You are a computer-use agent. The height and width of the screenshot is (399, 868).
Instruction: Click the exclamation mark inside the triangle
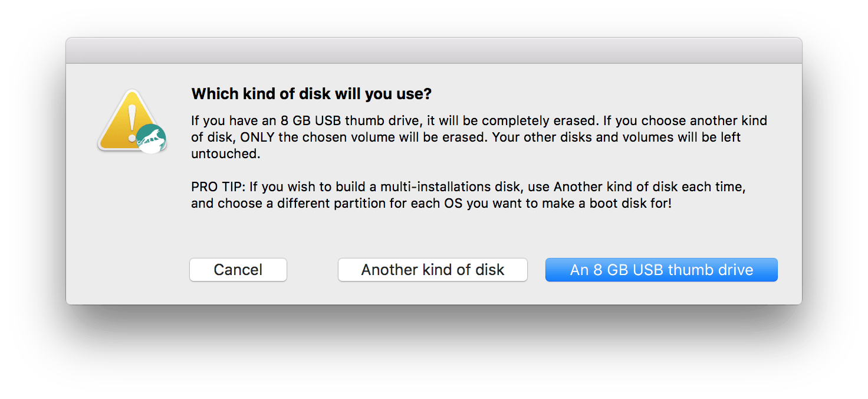click(x=132, y=123)
